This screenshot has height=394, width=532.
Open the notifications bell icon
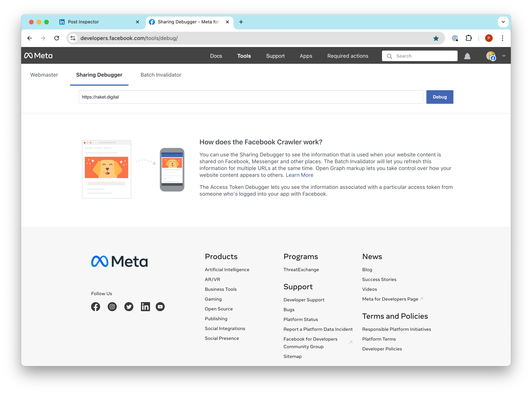pos(467,56)
